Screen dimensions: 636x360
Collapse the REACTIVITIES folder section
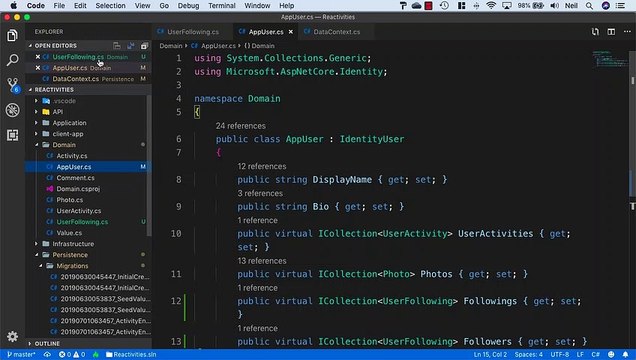click(x=54, y=90)
